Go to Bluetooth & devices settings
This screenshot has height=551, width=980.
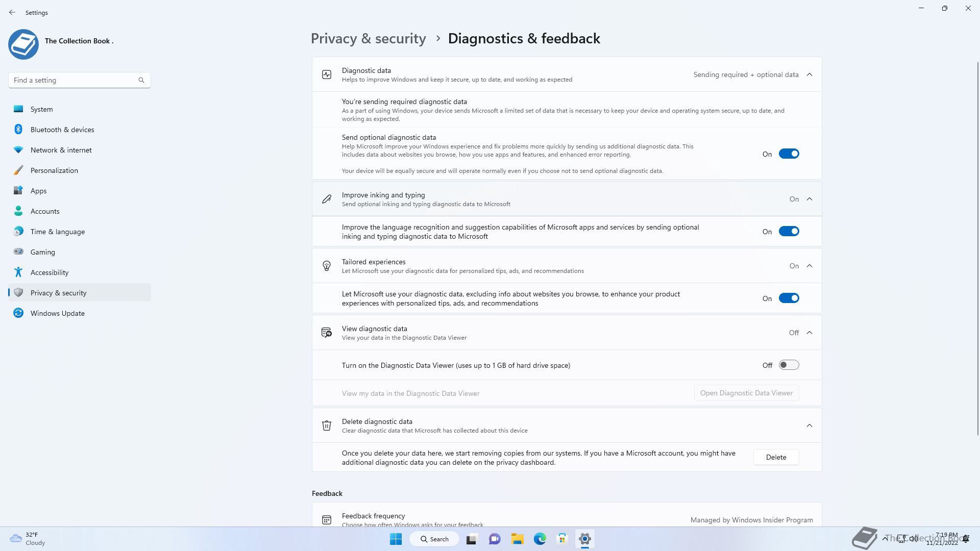pyautogui.click(x=80, y=129)
